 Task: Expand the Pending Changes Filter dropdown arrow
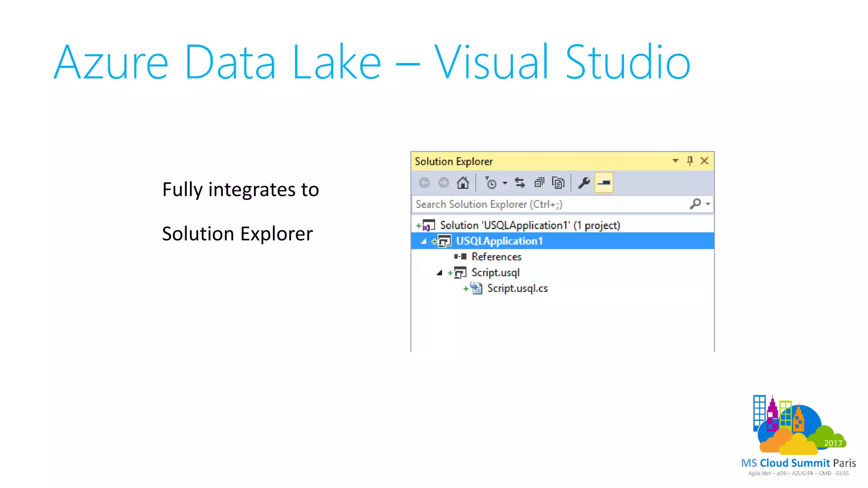505,183
